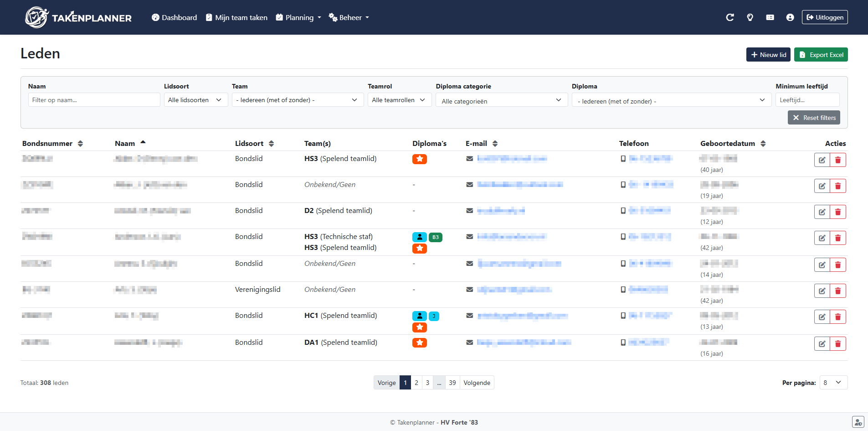This screenshot has height=431, width=868.
Task: Click the B3 diploma badge
Action: pos(435,237)
